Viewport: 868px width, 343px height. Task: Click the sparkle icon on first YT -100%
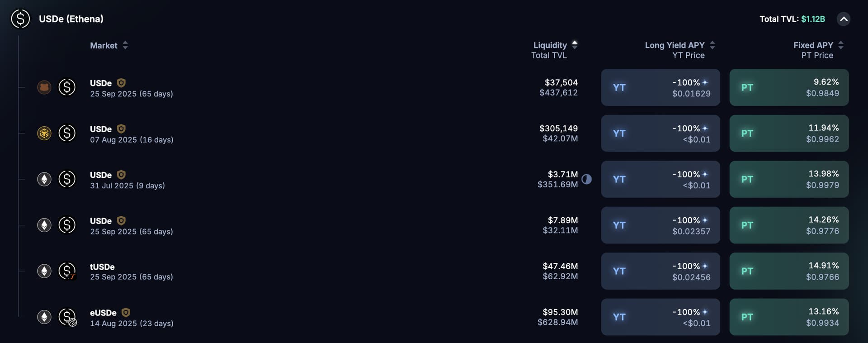705,82
